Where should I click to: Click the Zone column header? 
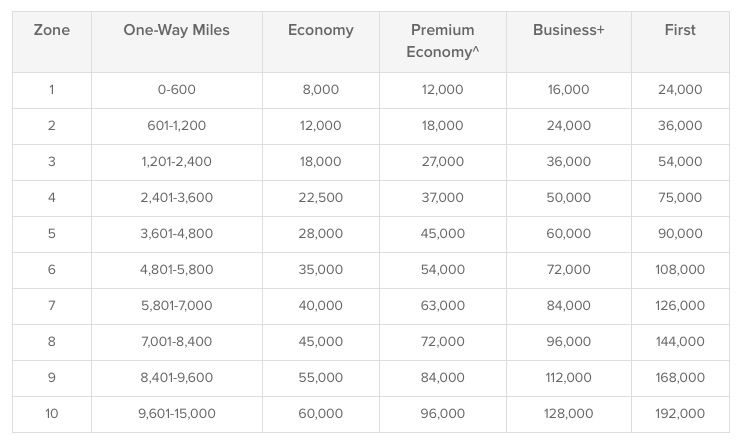point(52,30)
